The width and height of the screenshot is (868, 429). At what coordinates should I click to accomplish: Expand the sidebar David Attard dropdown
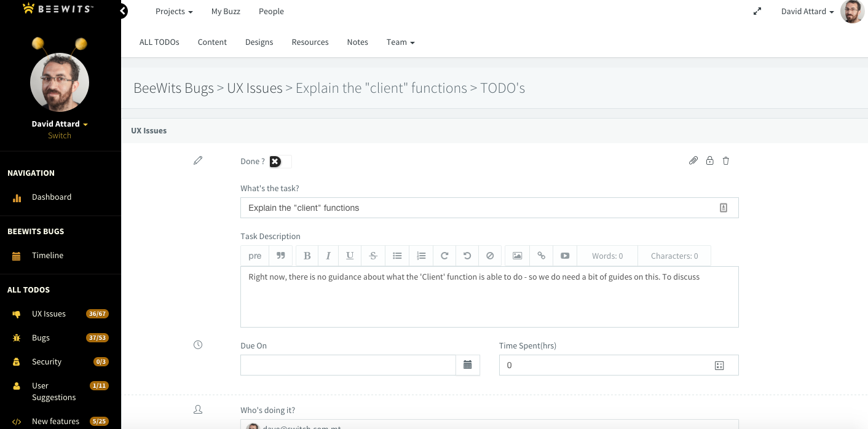point(60,124)
